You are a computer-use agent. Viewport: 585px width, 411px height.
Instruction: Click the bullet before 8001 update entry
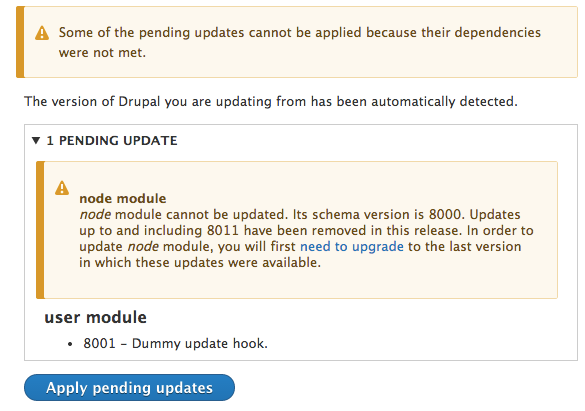click(x=70, y=344)
